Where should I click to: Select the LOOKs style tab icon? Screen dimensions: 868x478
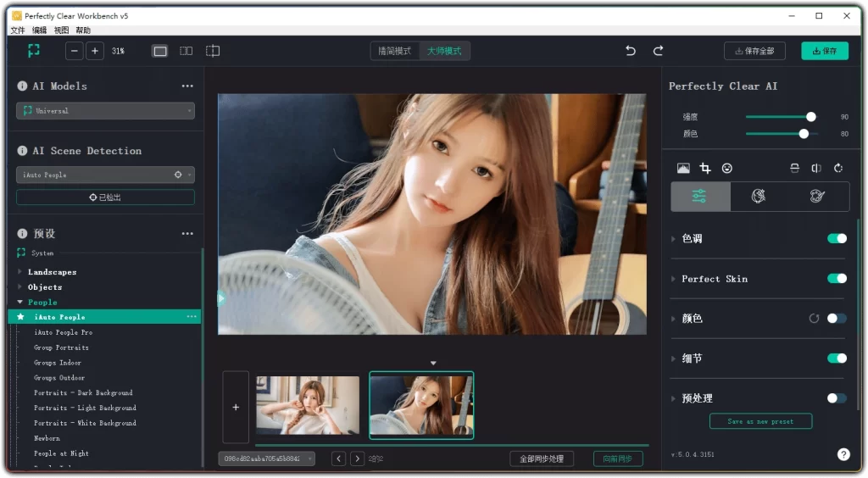(x=759, y=196)
